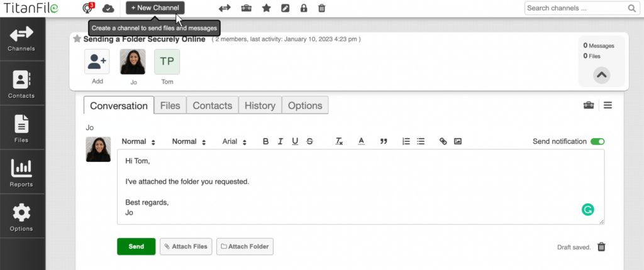
Task: Disable the Send notification toggle
Action: 597,141
